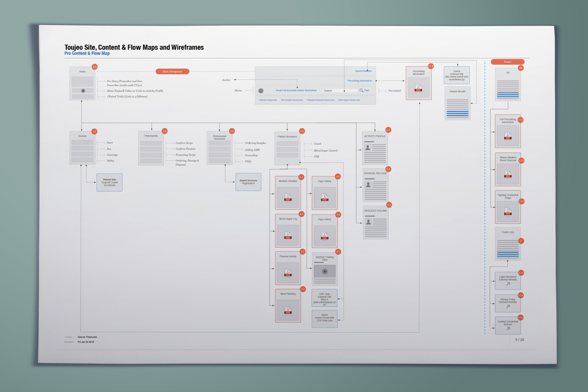Select the avatar icon in REDUCED VOLUME card
The image size is (588, 392).
(368, 222)
